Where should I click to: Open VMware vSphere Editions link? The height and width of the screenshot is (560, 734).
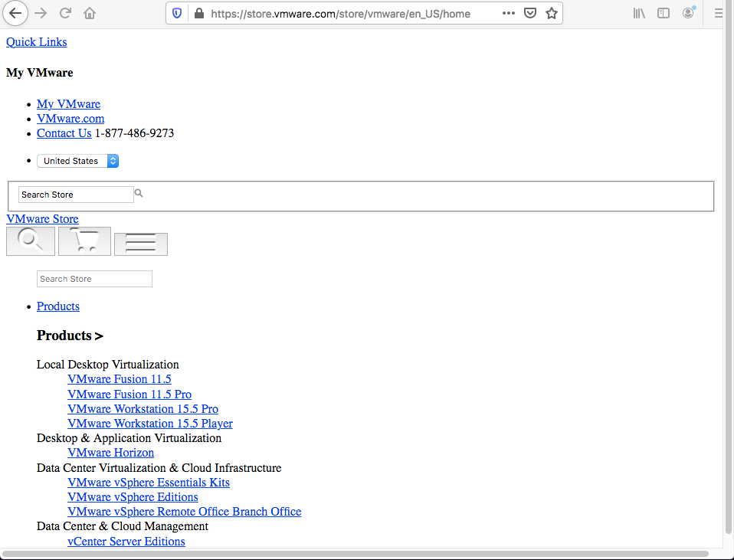(x=133, y=496)
